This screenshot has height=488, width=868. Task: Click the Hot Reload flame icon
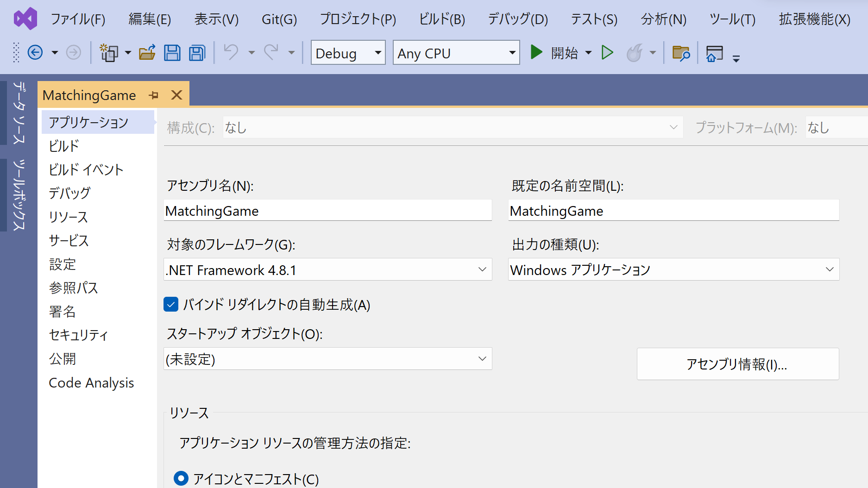[635, 53]
